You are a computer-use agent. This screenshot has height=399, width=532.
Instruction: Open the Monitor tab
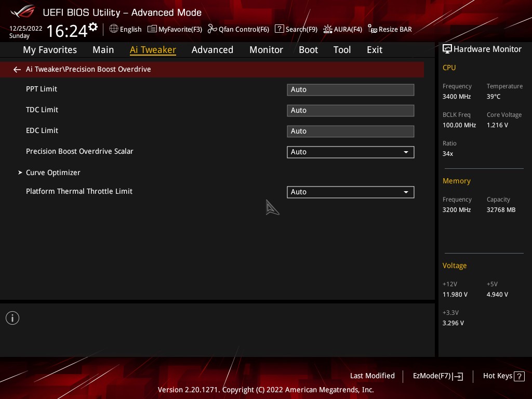point(267,50)
